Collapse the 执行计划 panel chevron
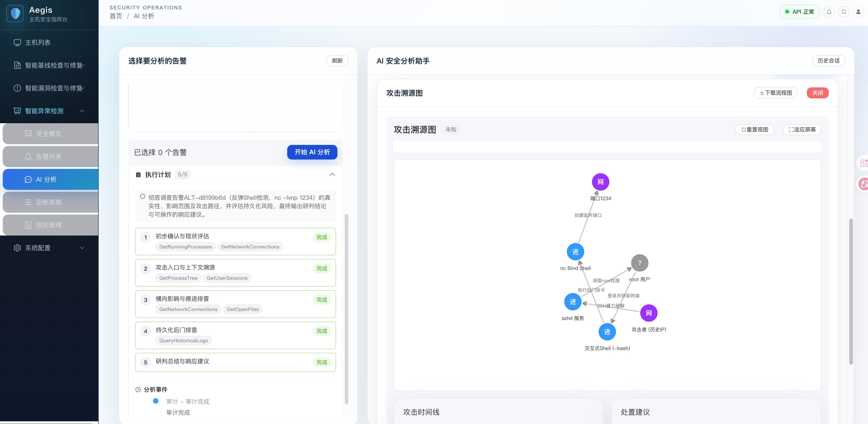Viewport: 868px width, 424px height. pyautogui.click(x=332, y=174)
